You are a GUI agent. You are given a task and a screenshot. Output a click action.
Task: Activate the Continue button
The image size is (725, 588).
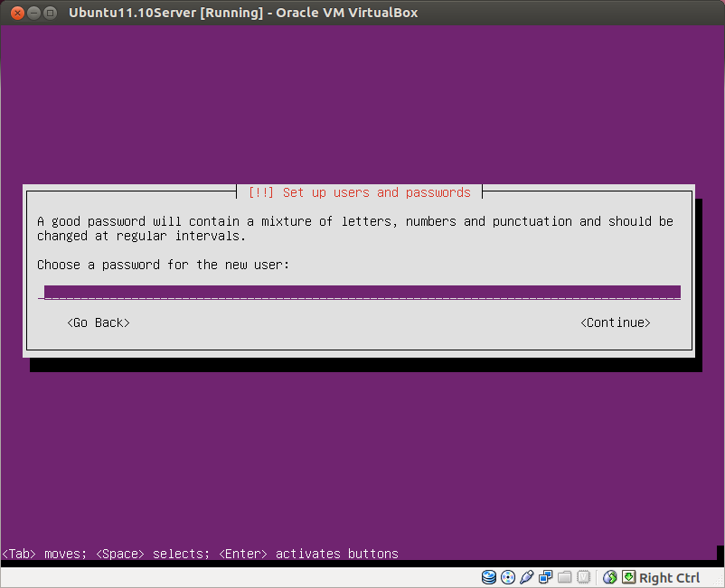[615, 322]
